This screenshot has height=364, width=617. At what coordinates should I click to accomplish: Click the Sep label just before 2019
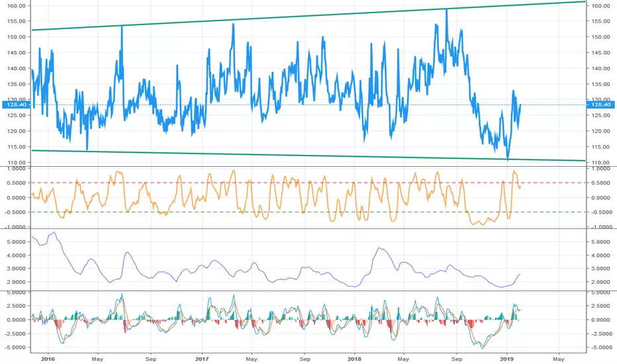coord(457,359)
